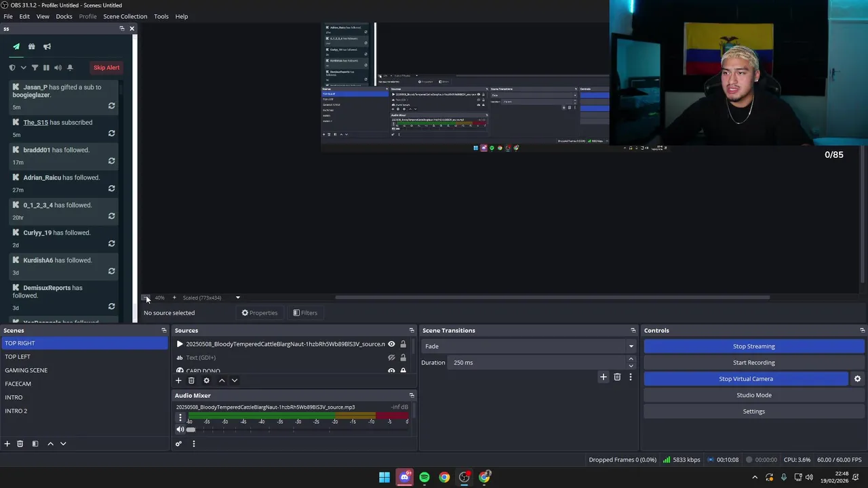
Task: Replay the Jasan_P gifted sub alert
Action: [x=111, y=106]
